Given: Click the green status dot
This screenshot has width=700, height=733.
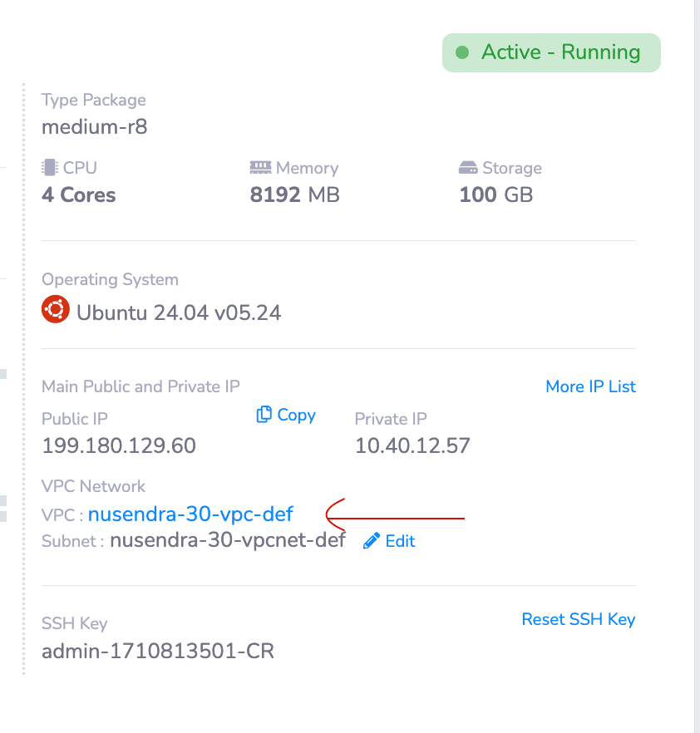Looking at the screenshot, I should coord(462,52).
